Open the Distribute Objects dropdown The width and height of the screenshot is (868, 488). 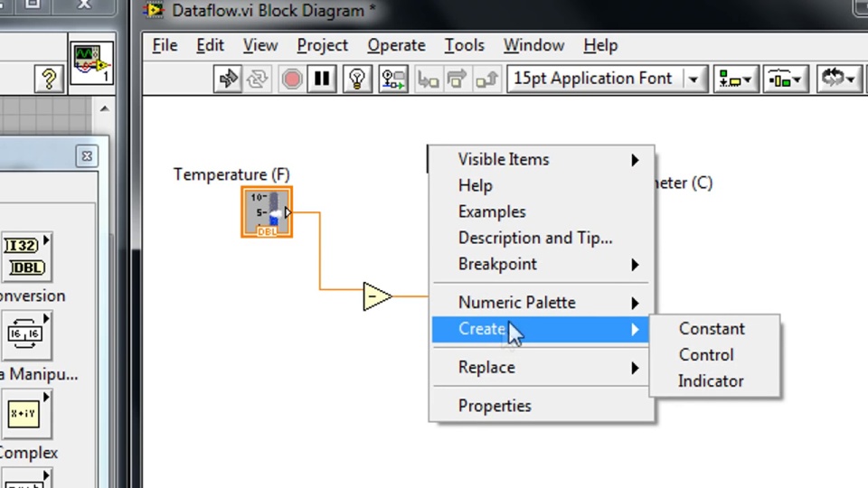click(785, 80)
